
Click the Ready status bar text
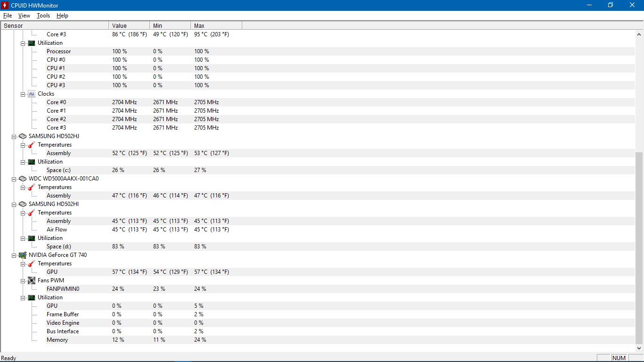pyautogui.click(x=8, y=358)
